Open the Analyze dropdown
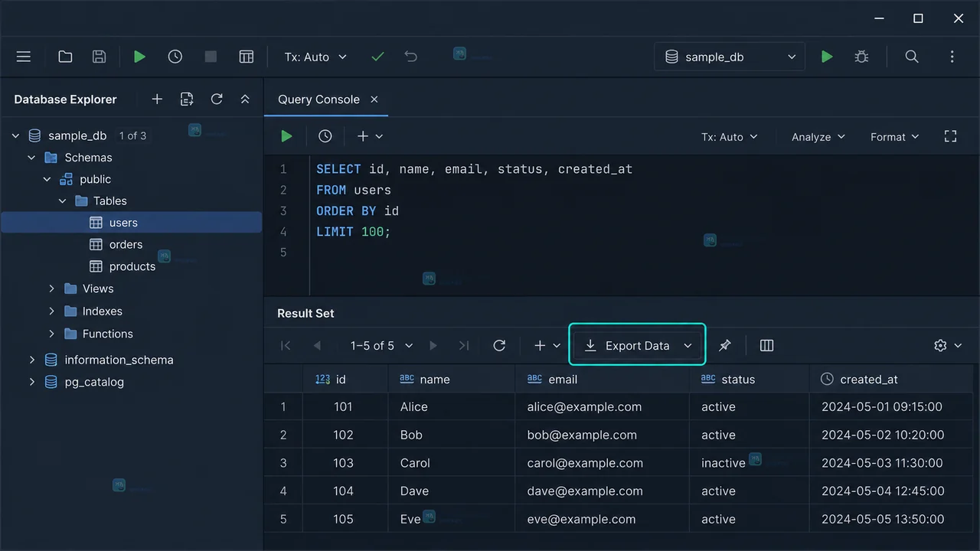This screenshot has height=551, width=980. point(818,136)
